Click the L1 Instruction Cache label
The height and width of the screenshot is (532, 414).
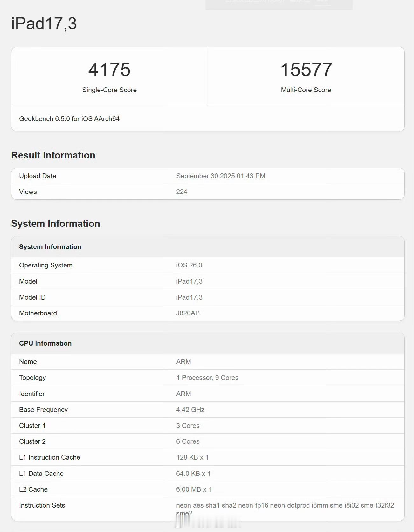(50, 457)
